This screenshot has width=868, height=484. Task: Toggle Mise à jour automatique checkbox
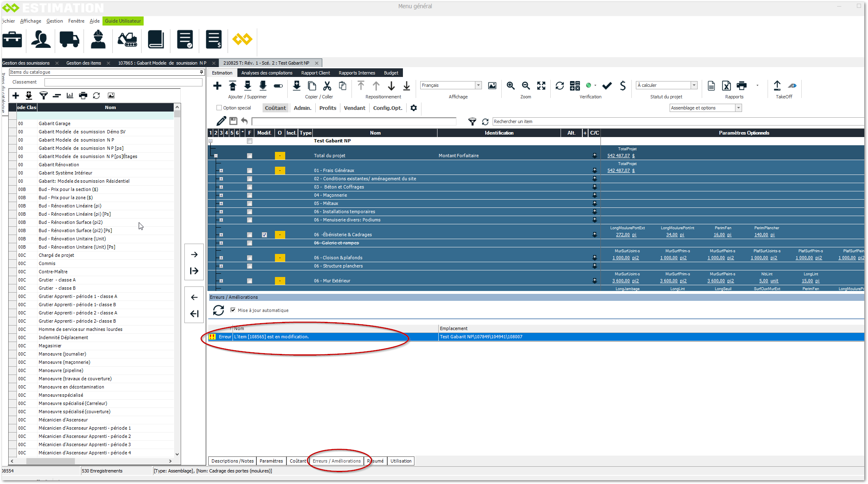233,310
